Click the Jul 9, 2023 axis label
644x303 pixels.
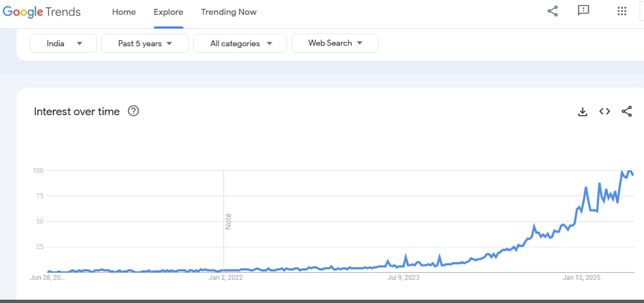pos(404,278)
